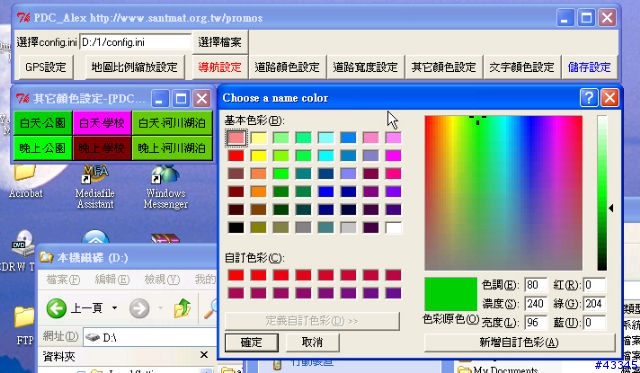Click the Up folder icon in Explorer
Screen dimensions: 640x373
click(182, 308)
